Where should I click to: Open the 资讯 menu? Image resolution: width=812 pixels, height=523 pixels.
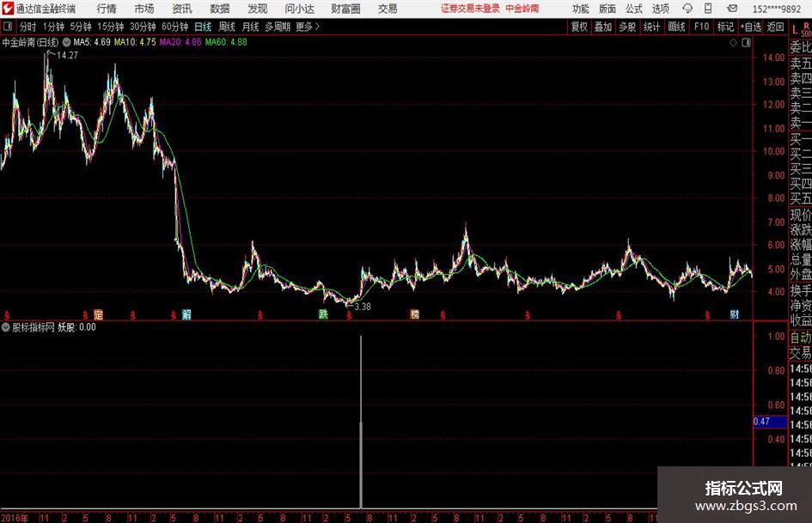point(182,9)
